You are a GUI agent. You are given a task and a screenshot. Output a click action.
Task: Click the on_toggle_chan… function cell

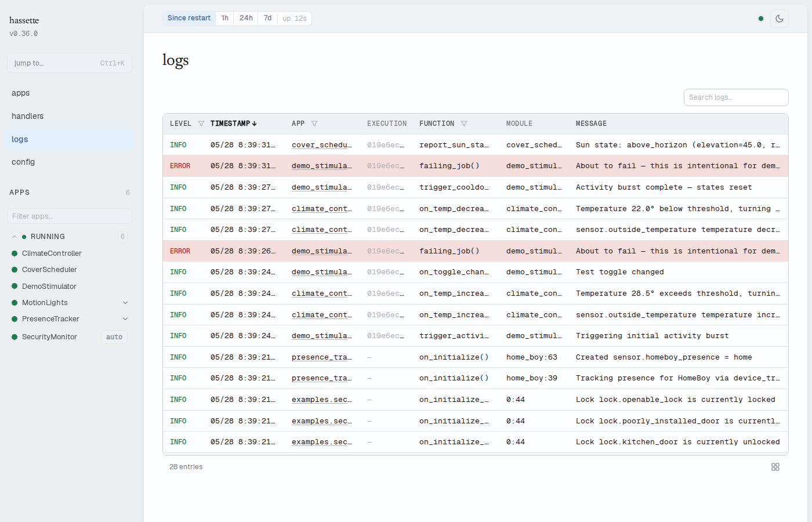454,272
